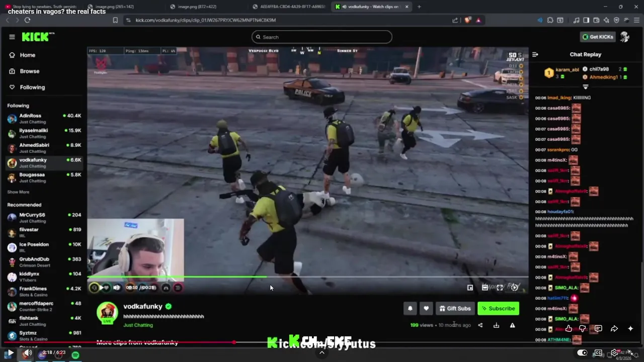Open Following in Kick sidebar

[x=27, y=87]
